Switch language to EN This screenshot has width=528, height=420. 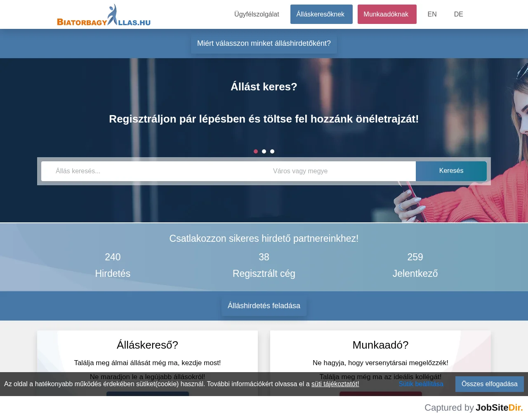pos(432,14)
